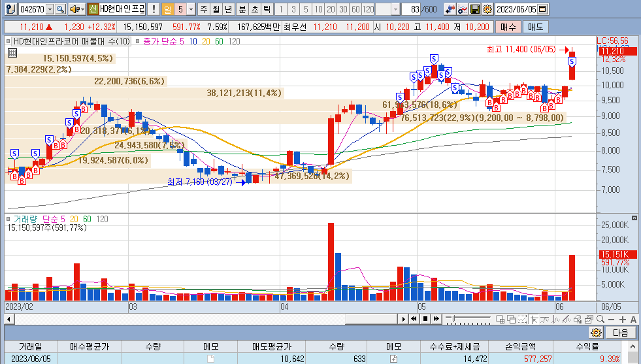Rewind the chart replay
The width and height of the screenshot is (641, 364).
pyautogui.click(x=414, y=319)
